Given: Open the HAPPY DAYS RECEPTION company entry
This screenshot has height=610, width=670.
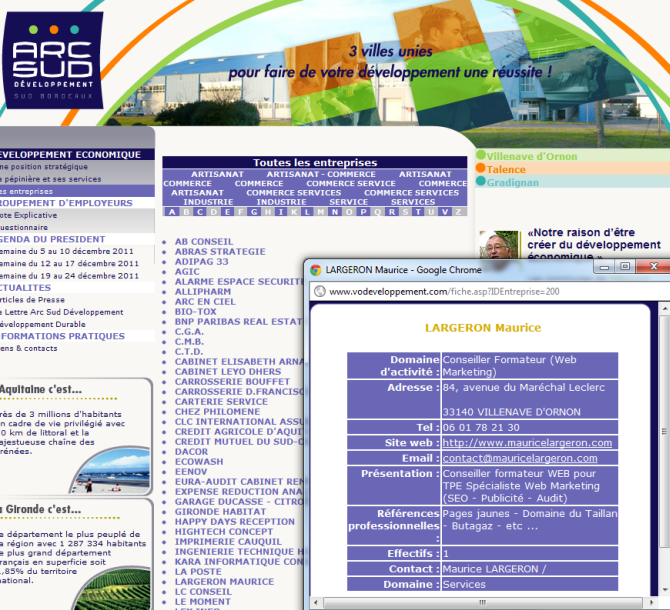Looking at the screenshot, I should click(x=235, y=522).
